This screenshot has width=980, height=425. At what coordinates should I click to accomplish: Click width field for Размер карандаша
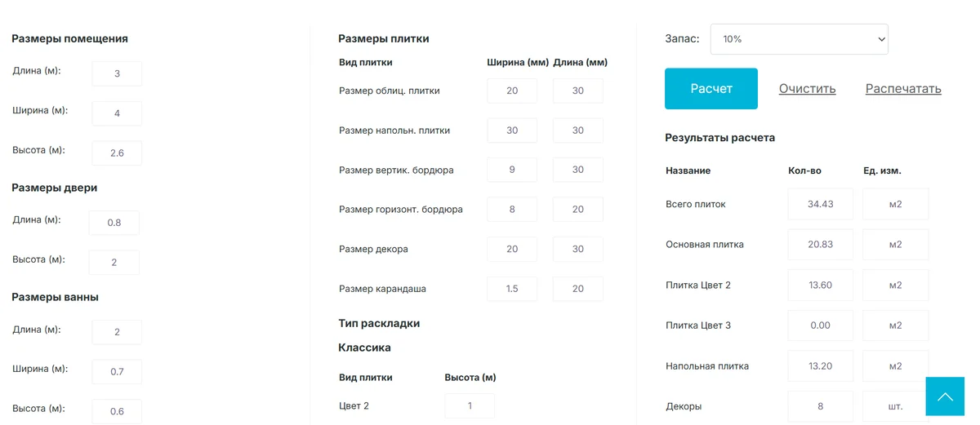tap(512, 289)
